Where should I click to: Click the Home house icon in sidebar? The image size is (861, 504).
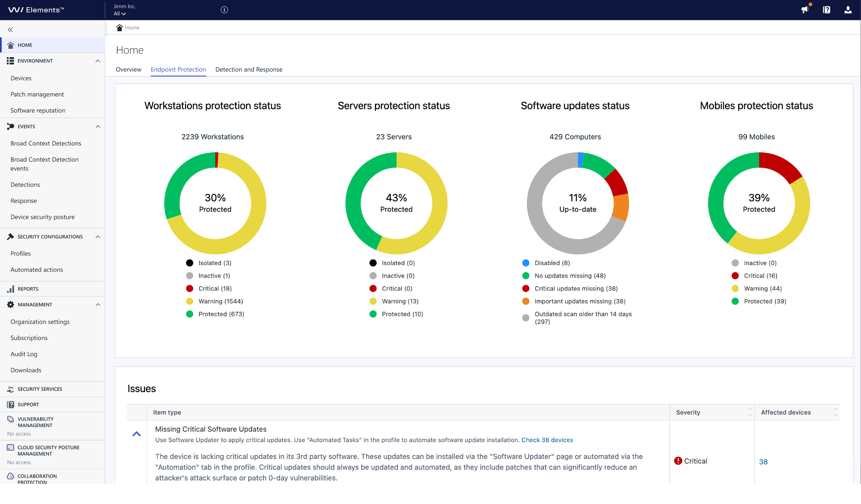click(10, 45)
